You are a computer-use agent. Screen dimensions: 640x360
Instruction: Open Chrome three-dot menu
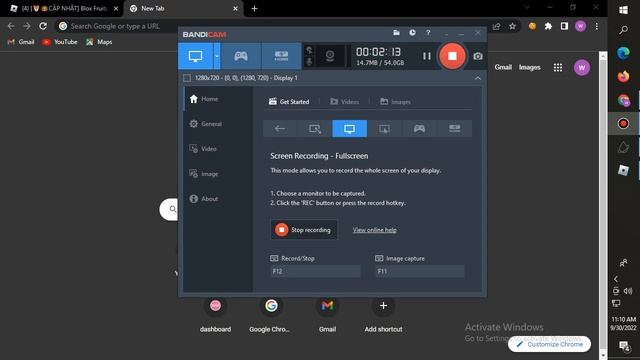596,26
